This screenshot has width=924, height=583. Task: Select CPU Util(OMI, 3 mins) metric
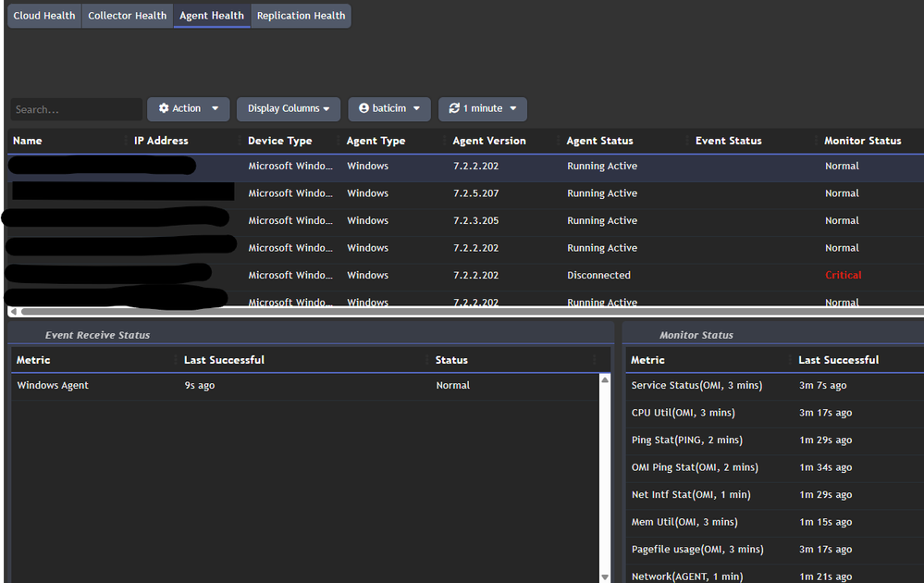click(x=683, y=413)
